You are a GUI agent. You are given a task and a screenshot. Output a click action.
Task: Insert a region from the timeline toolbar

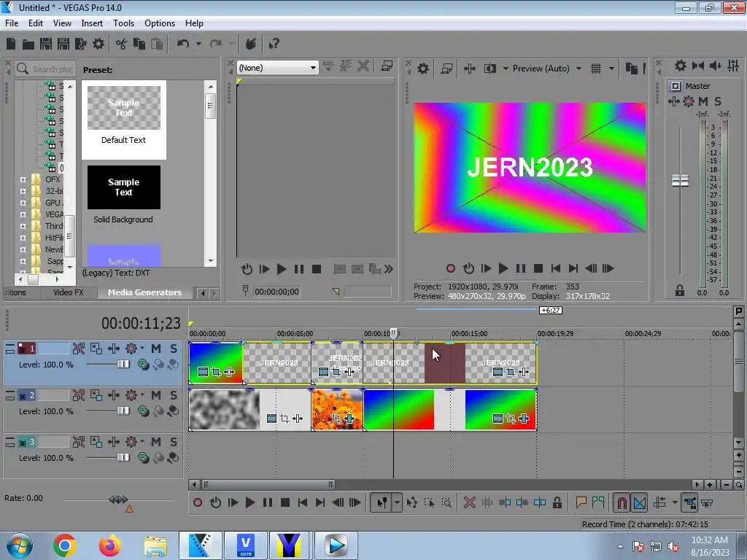coord(598,502)
